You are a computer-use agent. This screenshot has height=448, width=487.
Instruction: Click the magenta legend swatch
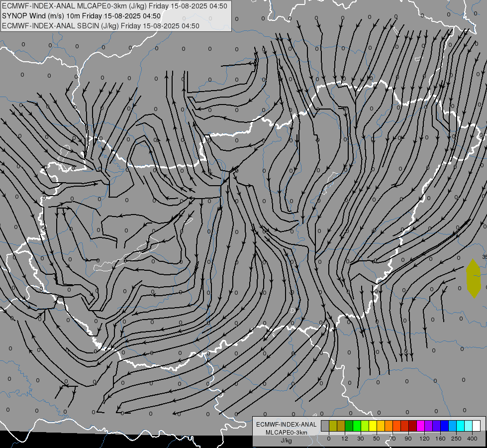[421, 426]
